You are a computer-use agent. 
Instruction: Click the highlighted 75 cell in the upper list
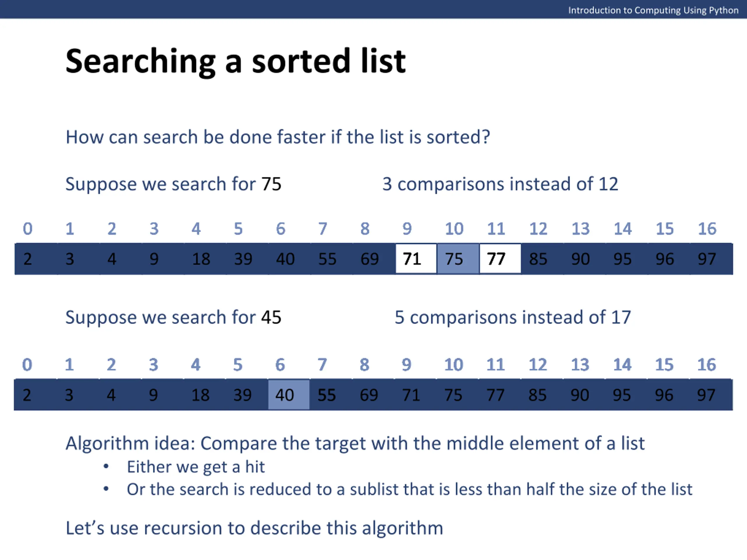458,259
